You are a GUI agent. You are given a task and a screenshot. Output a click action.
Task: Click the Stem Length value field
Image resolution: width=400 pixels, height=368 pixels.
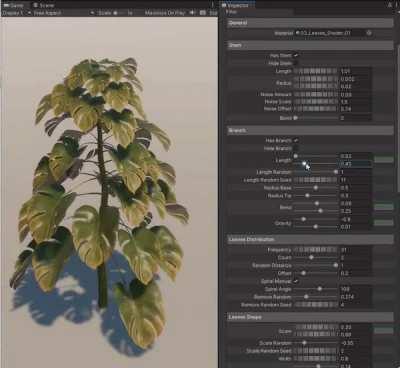355,71
